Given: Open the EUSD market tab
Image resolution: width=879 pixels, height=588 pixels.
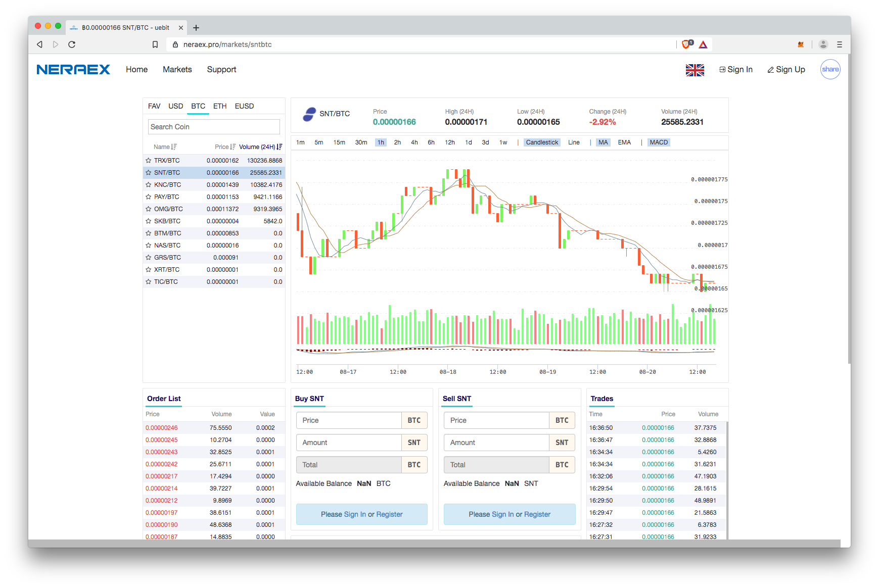Looking at the screenshot, I should coord(244,106).
